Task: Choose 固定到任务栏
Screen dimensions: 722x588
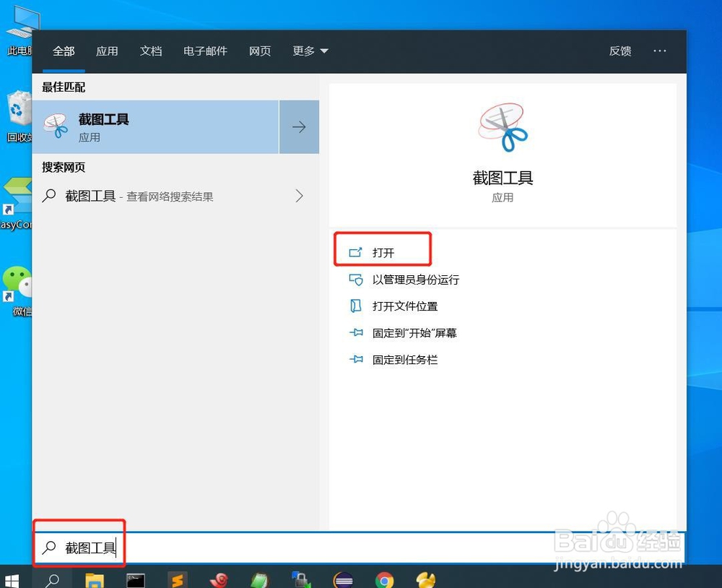Action: pyautogui.click(x=393, y=360)
